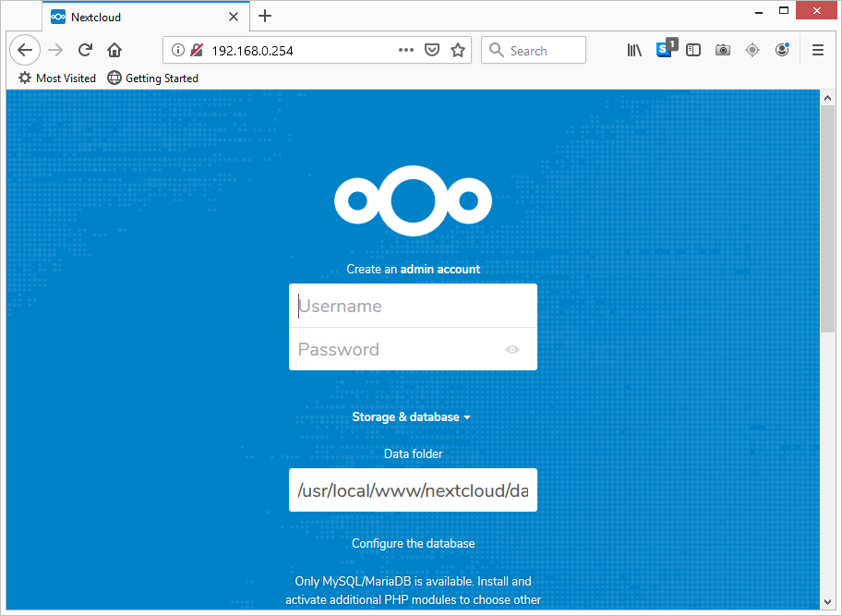Click the Data folder path field
Viewport: 842px width, 616px height.
click(413, 489)
